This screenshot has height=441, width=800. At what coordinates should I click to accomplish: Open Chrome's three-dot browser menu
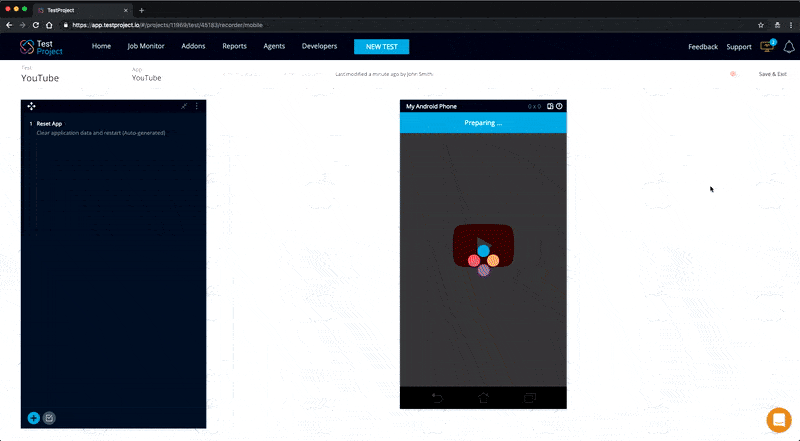[790, 24]
